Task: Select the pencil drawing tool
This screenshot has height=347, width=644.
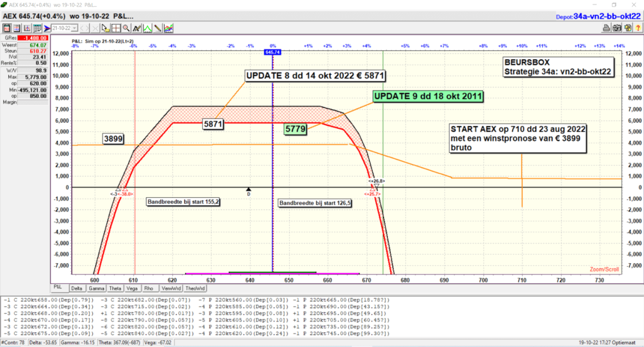Action: tap(158, 28)
